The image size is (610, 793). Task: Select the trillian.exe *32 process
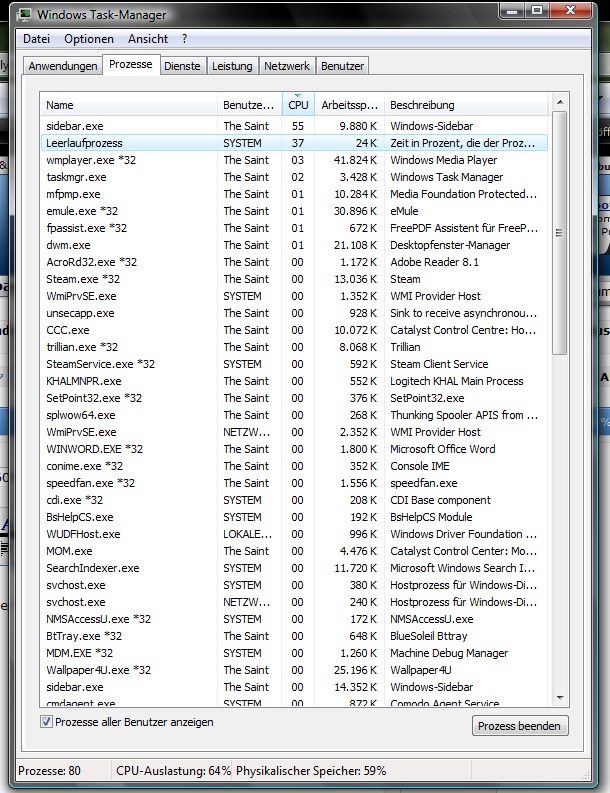pyautogui.click(x=294, y=347)
